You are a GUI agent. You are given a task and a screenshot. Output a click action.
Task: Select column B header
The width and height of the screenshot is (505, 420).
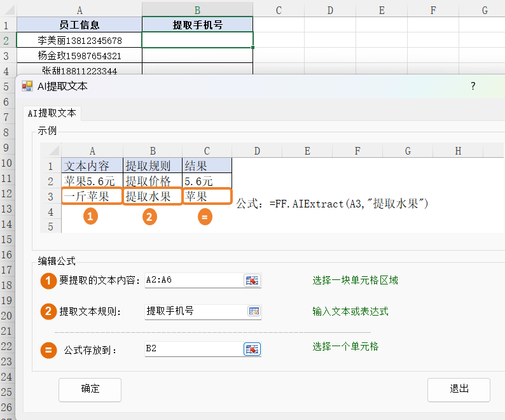(x=197, y=10)
